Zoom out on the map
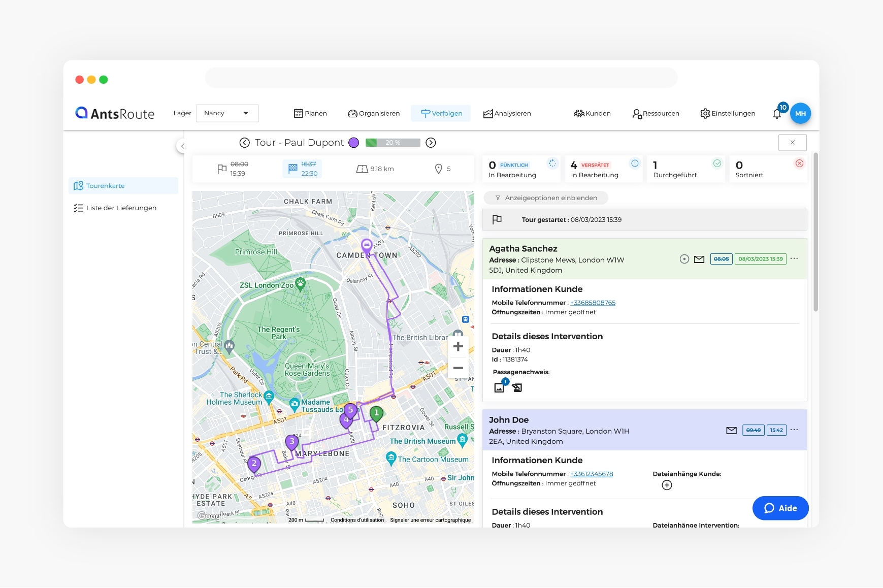The image size is (883, 588). [458, 368]
